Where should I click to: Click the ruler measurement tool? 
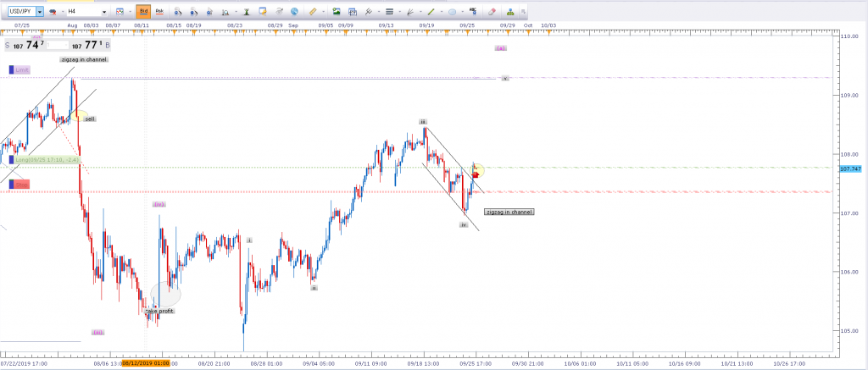coord(313,13)
